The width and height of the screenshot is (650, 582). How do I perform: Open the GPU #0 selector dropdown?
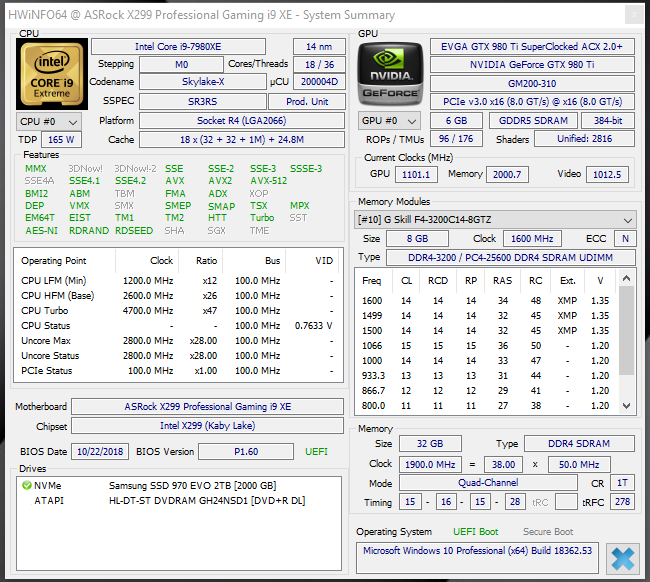coord(389,121)
